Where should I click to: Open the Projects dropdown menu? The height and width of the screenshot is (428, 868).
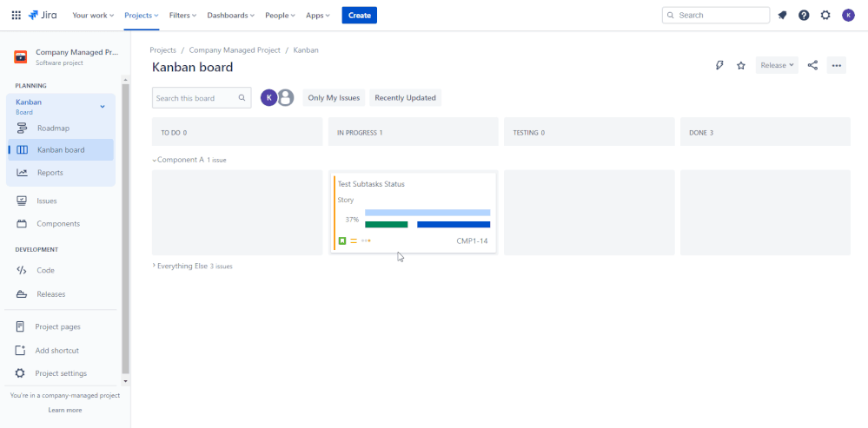point(141,16)
